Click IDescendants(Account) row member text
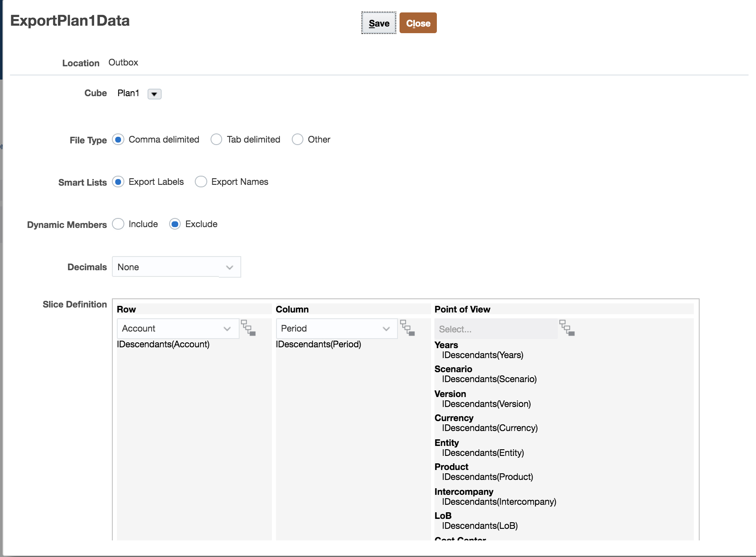Screen dimensions: 756x557 coord(163,344)
